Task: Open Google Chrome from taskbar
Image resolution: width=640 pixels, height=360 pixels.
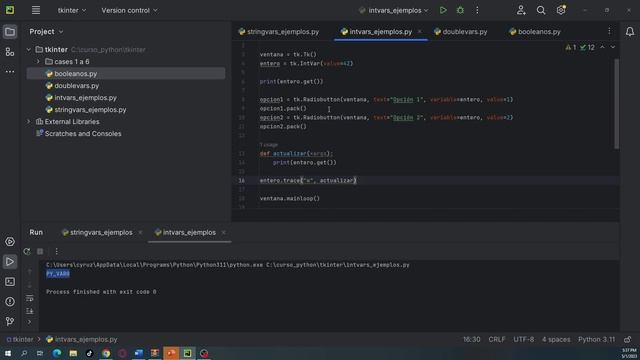Action: pyautogui.click(x=106, y=353)
